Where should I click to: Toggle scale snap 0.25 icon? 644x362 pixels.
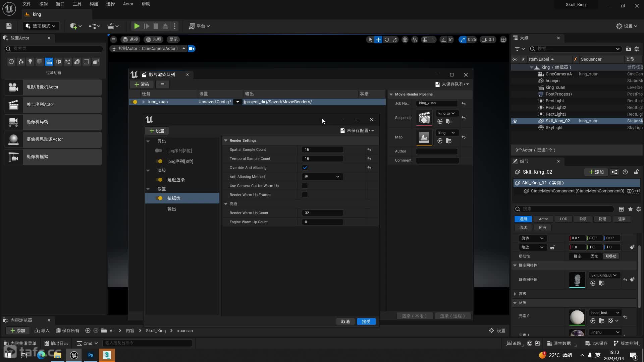point(463,40)
